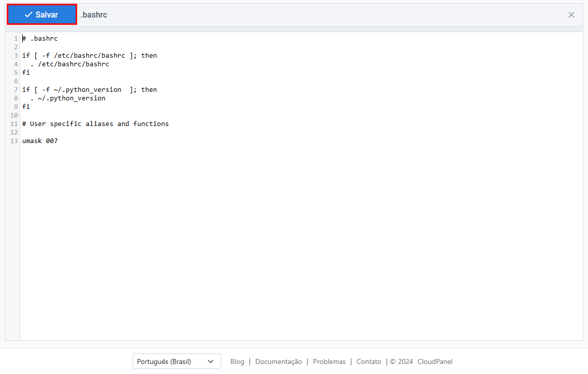Click the first '# .bashrc' comment line

(40, 39)
